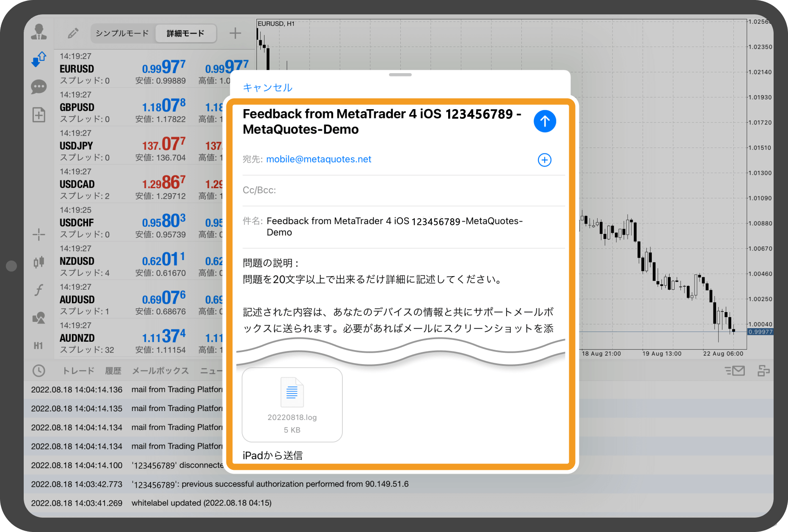Open the clock history icon

(39, 371)
